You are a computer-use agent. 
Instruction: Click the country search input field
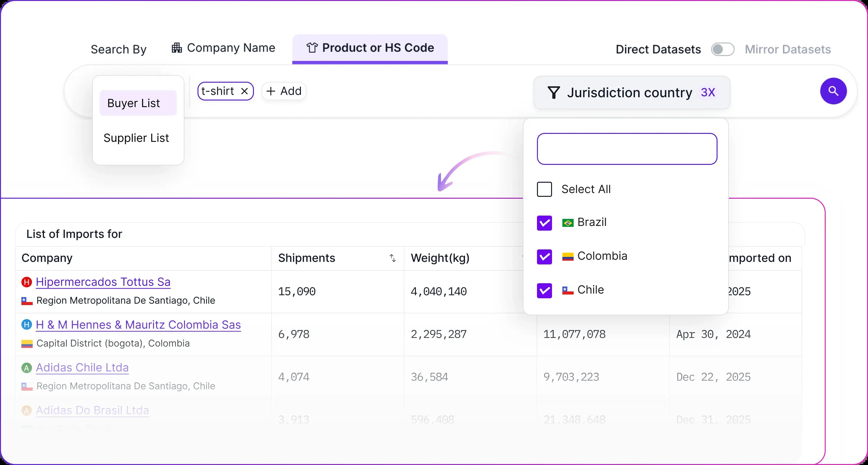627,149
